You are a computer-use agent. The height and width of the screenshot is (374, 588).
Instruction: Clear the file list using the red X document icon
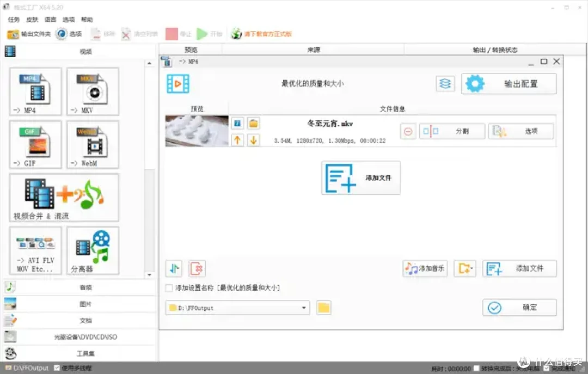point(197,268)
